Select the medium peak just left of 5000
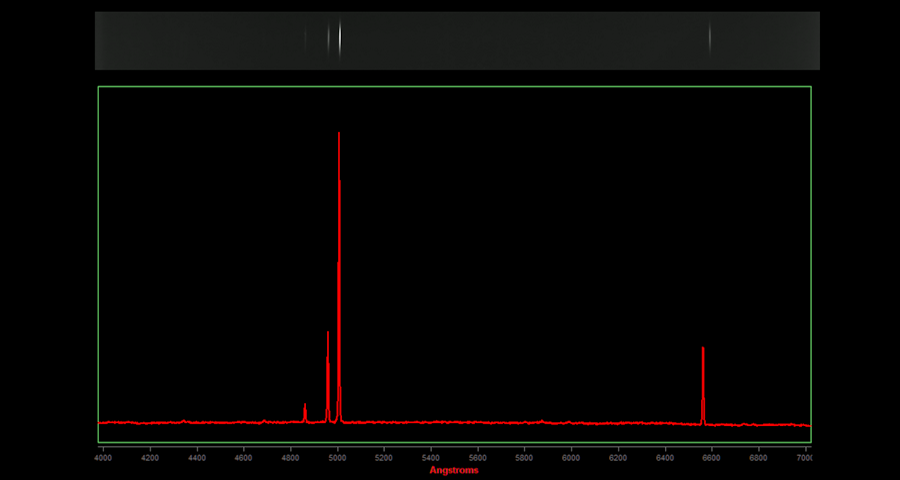The height and width of the screenshot is (480, 900). [328, 335]
